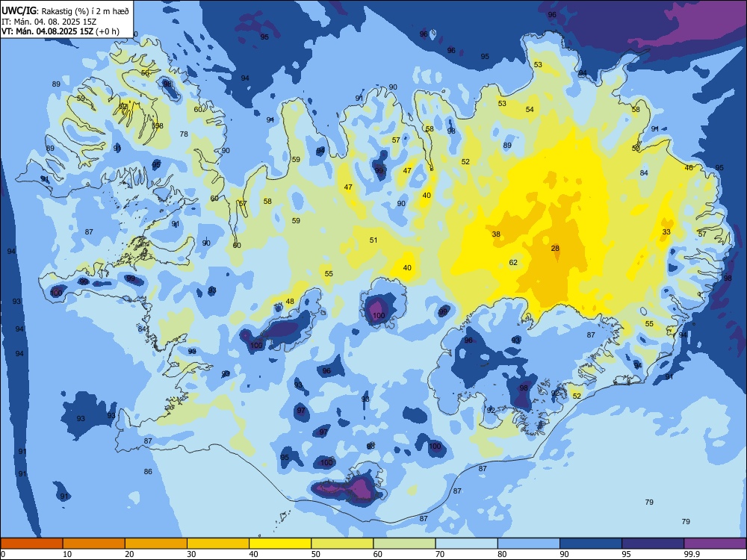The width and height of the screenshot is (747, 560).
Task: Click the legend tick label 10
Action: tap(67, 554)
